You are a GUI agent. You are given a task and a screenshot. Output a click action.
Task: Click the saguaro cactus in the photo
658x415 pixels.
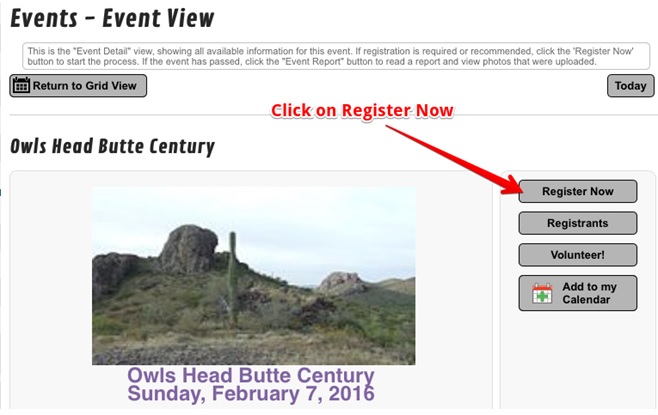pyautogui.click(x=232, y=277)
